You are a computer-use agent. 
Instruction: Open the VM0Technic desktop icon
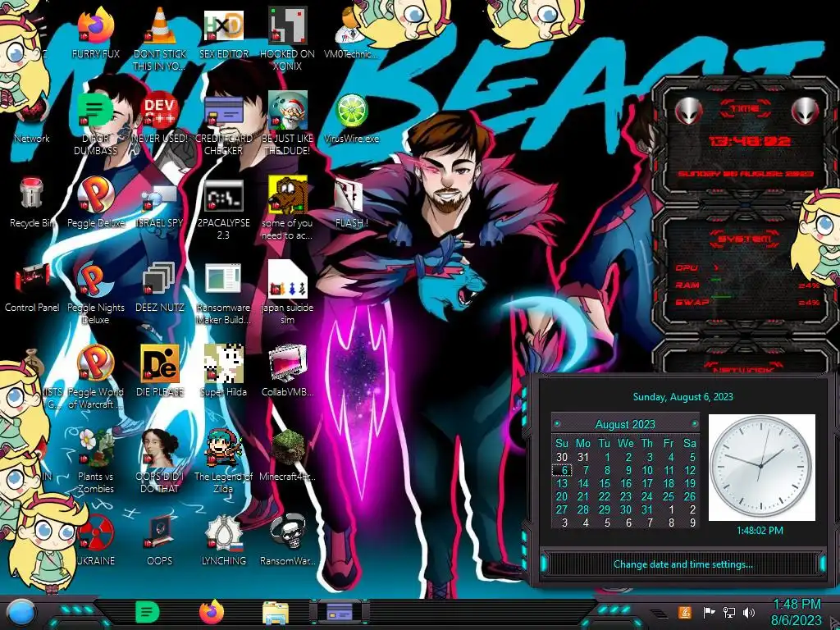pyautogui.click(x=351, y=27)
